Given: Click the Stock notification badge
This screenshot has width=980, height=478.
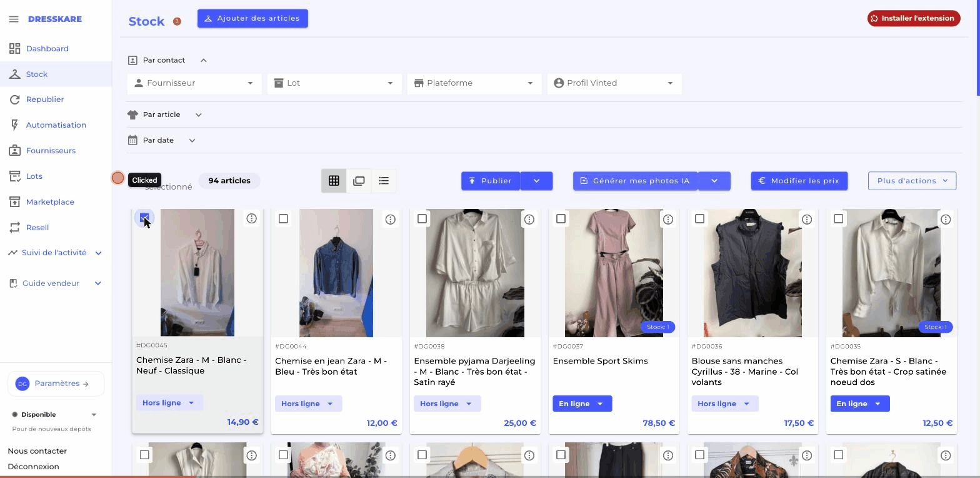Looking at the screenshot, I should [x=177, y=21].
